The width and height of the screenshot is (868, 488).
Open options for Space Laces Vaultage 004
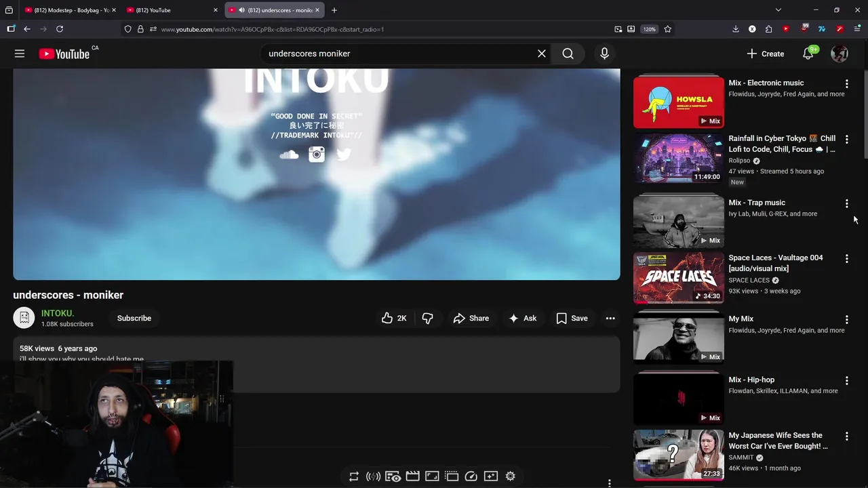click(846, 259)
